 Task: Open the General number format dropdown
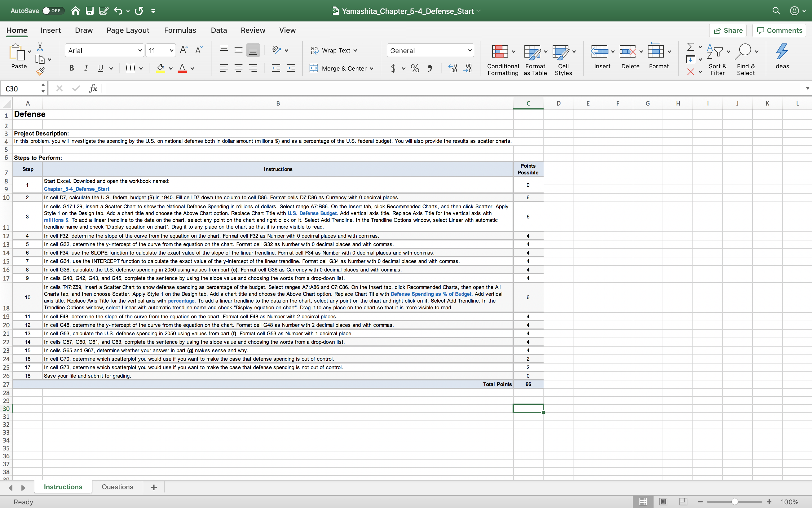tap(470, 51)
